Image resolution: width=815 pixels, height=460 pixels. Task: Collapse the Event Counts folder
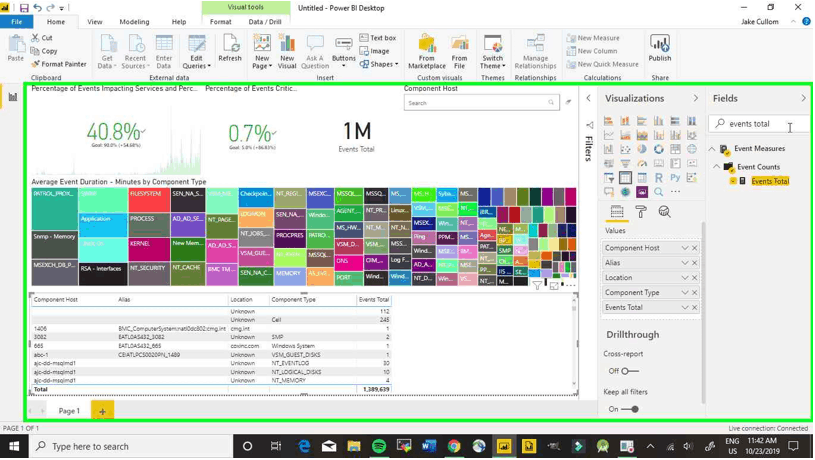pos(717,167)
